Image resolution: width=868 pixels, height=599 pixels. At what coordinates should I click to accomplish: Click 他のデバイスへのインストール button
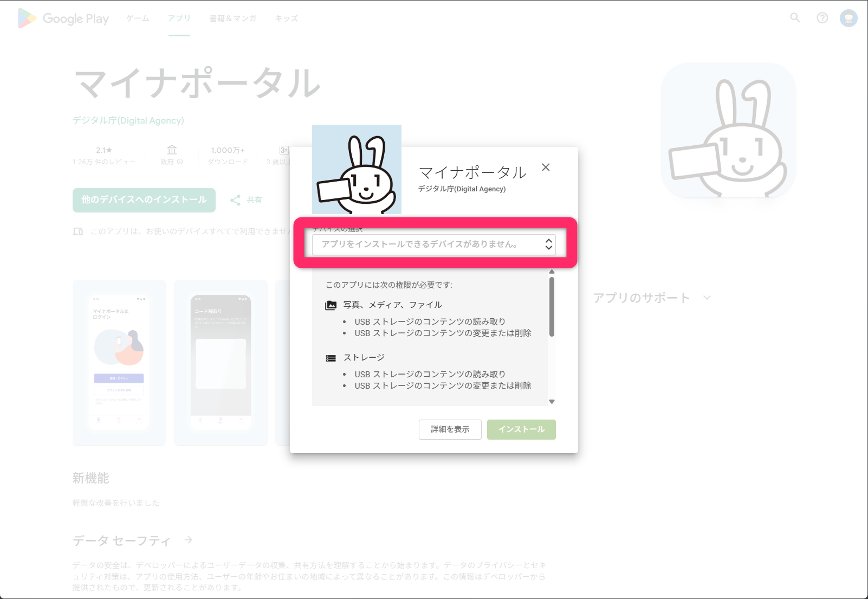144,200
